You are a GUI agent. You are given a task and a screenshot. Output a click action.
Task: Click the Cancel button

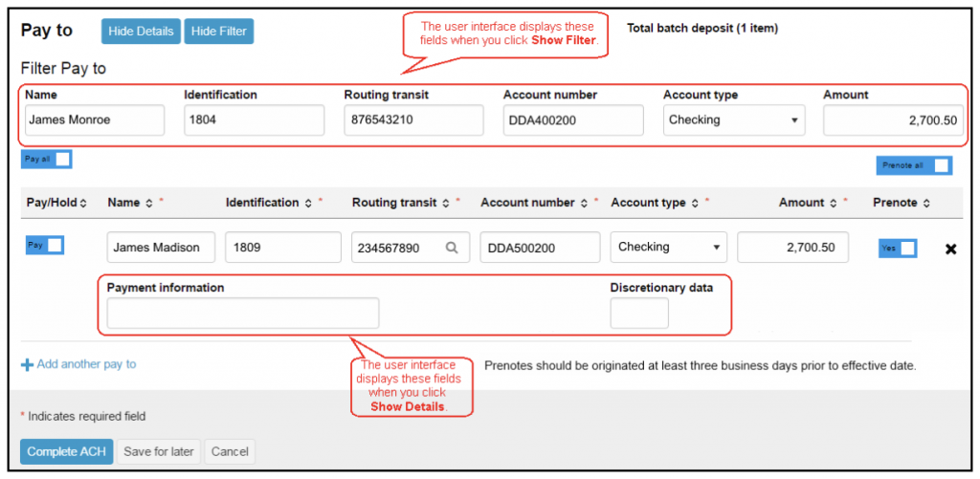(x=230, y=451)
